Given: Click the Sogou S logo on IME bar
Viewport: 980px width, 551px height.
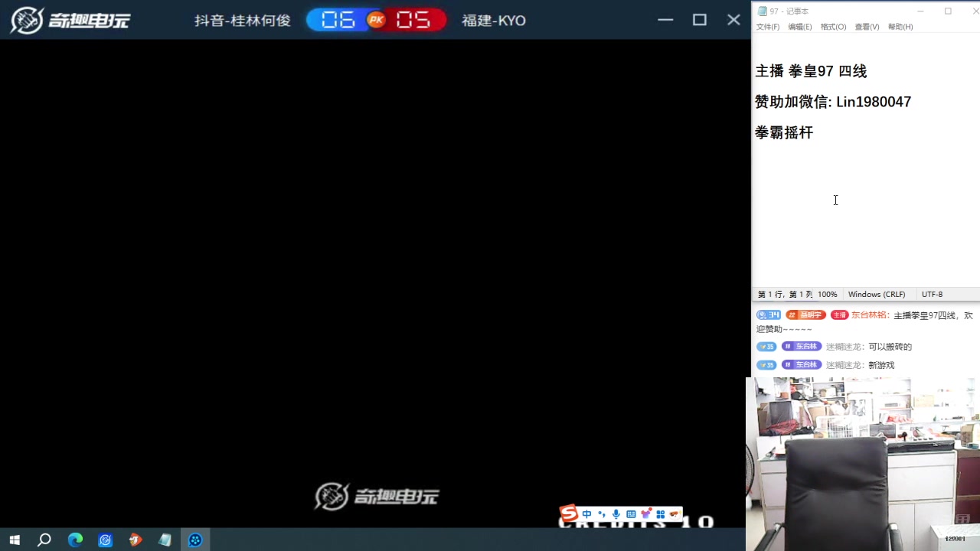Looking at the screenshot, I should click(x=568, y=514).
